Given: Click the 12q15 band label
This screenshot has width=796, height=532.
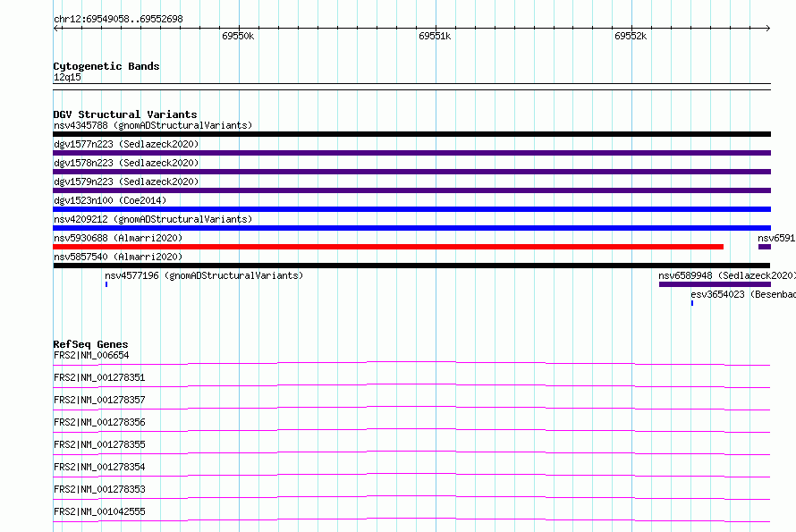Looking at the screenshot, I should (67, 77).
